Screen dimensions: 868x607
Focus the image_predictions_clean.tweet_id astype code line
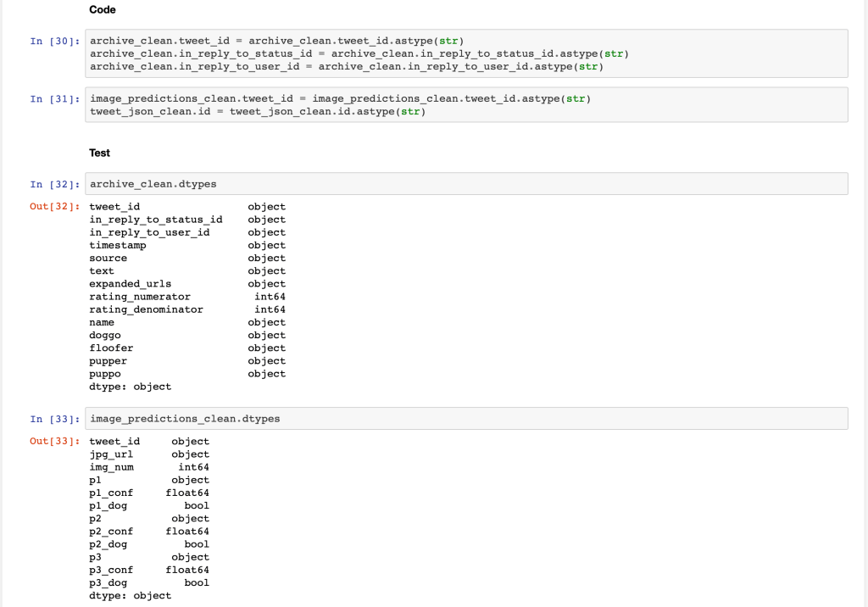339,99
